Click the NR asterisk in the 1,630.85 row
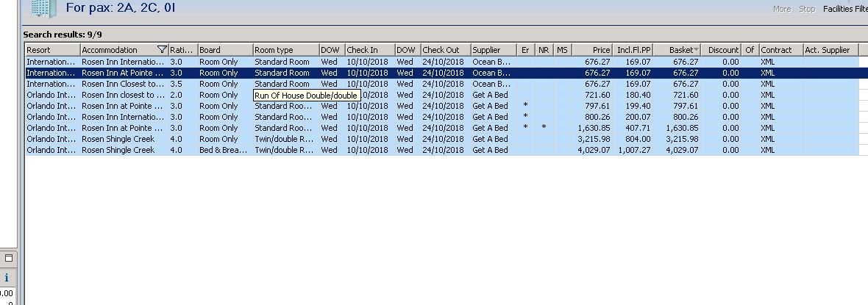 tap(544, 128)
